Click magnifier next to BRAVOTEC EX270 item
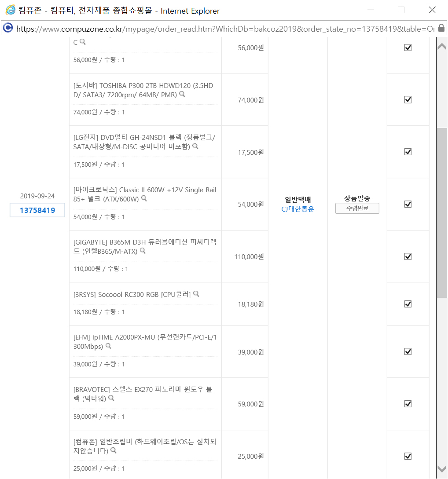This screenshot has height=479, width=448. [111, 398]
